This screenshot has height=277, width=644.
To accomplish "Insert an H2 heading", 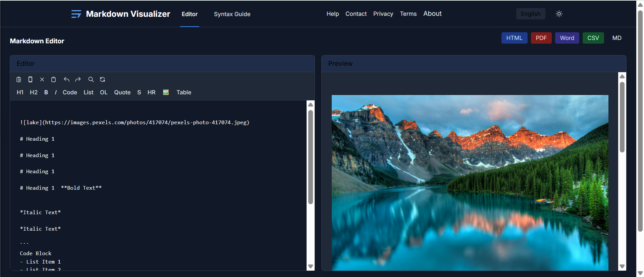I will (34, 92).
